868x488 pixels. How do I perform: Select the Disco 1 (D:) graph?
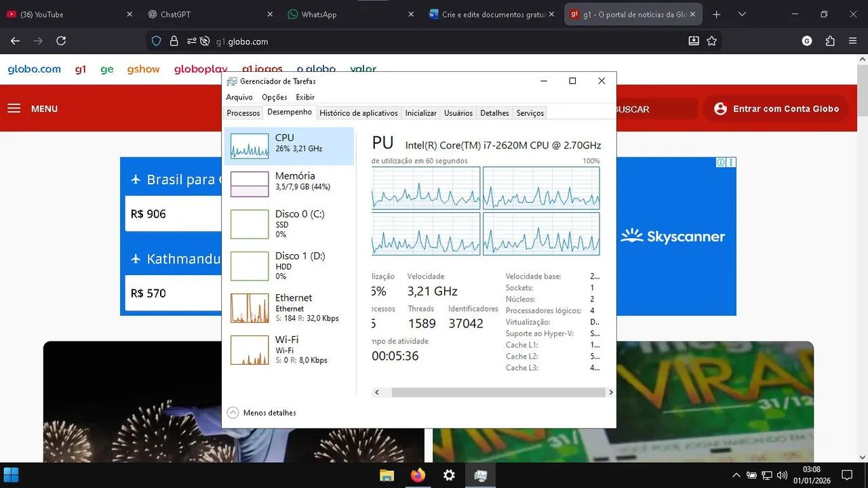coord(285,266)
